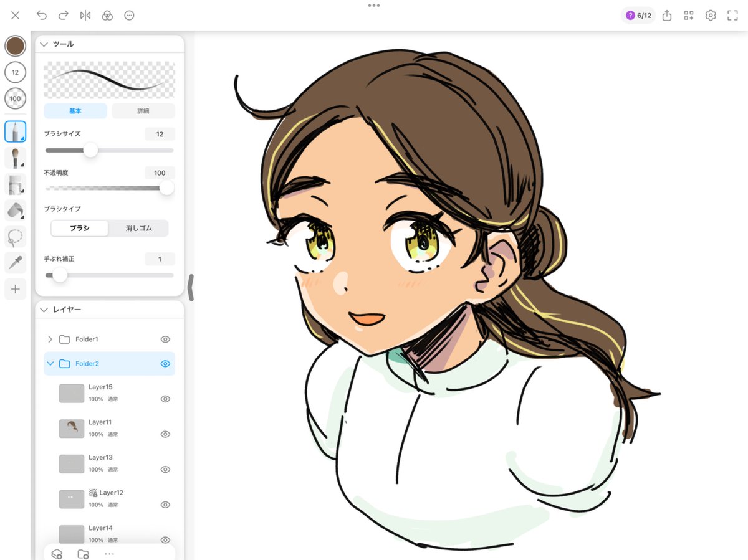Collapse side panels with edge handle
The width and height of the screenshot is (748, 560).
pos(191,288)
